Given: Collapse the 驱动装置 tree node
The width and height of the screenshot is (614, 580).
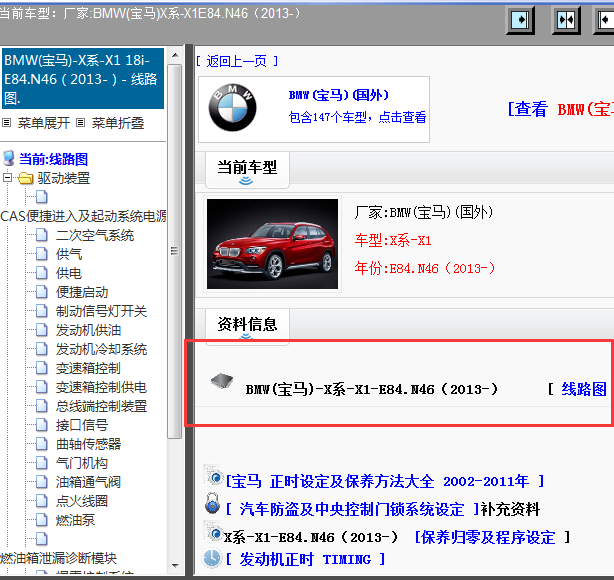Looking at the screenshot, I should [x=7, y=178].
